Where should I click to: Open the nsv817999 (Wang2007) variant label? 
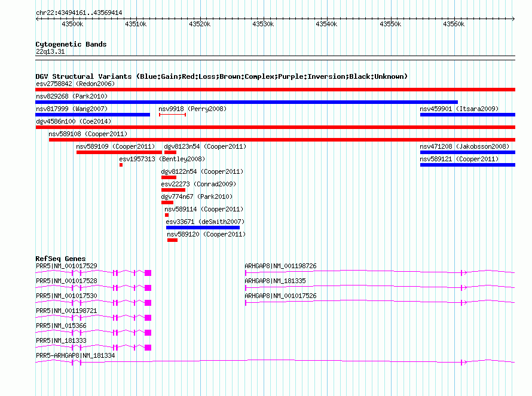pos(72,109)
